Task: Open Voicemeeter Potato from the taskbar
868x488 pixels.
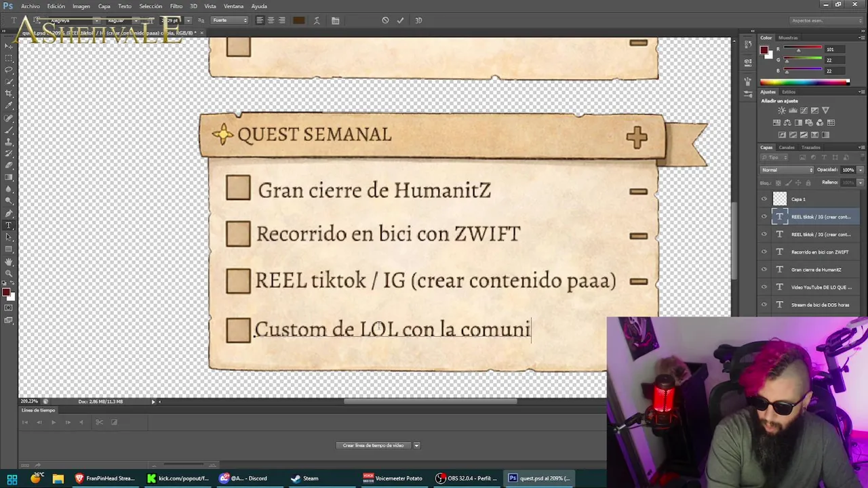Action: tap(393, 478)
